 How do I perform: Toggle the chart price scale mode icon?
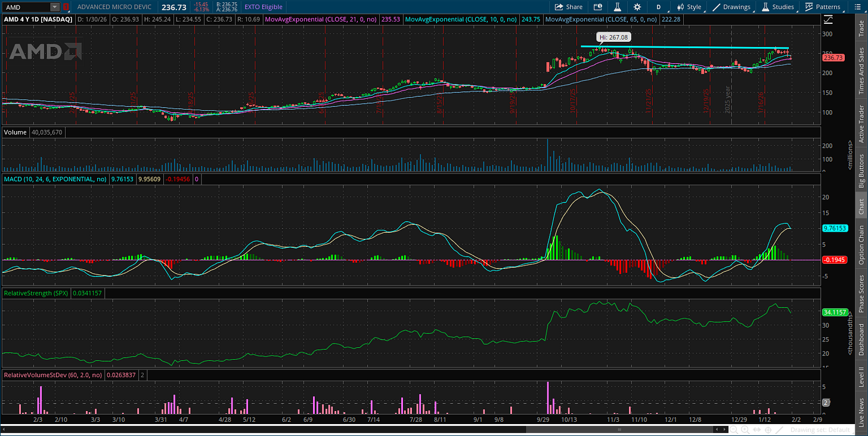click(x=827, y=20)
